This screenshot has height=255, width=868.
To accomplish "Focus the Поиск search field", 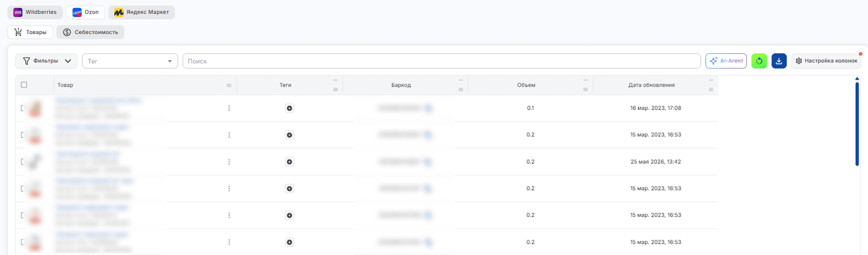I will click(441, 61).
